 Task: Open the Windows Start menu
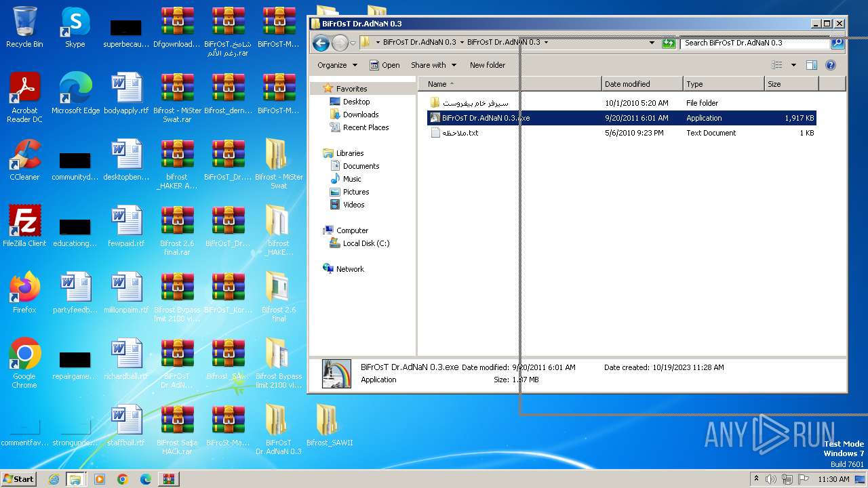pyautogui.click(x=19, y=479)
